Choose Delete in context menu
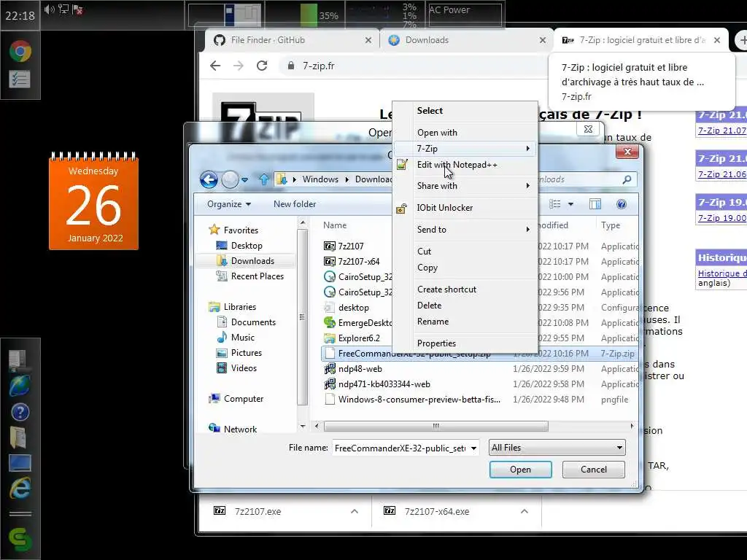The height and width of the screenshot is (560, 747). pyautogui.click(x=465, y=306)
